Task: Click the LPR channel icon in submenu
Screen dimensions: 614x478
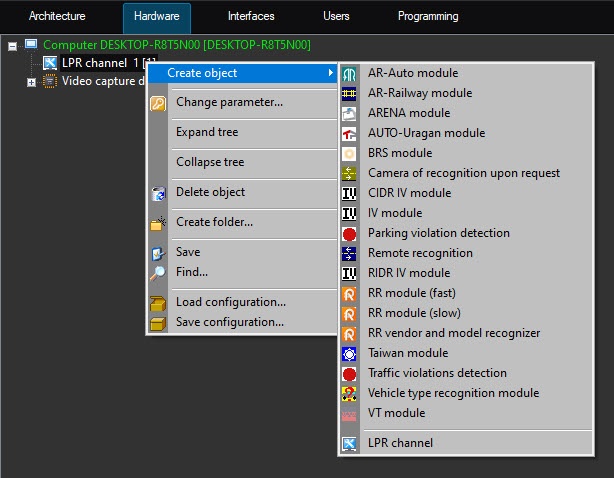Action: click(x=350, y=443)
